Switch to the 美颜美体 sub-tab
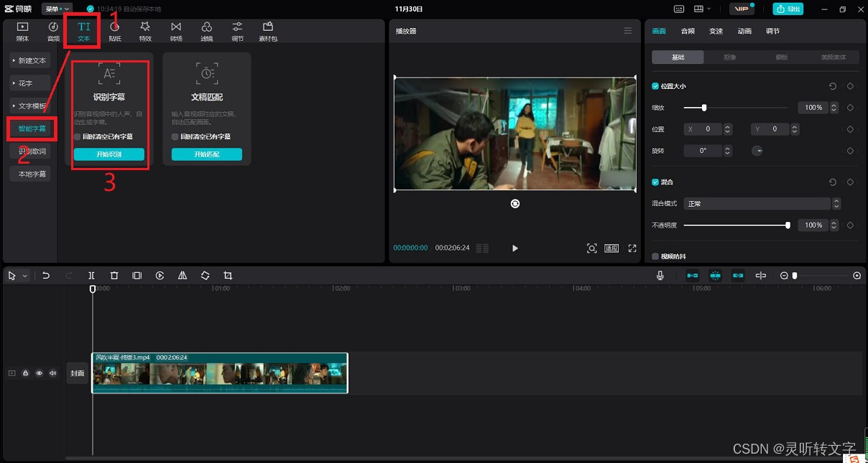868x463 pixels. click(834, 57)
